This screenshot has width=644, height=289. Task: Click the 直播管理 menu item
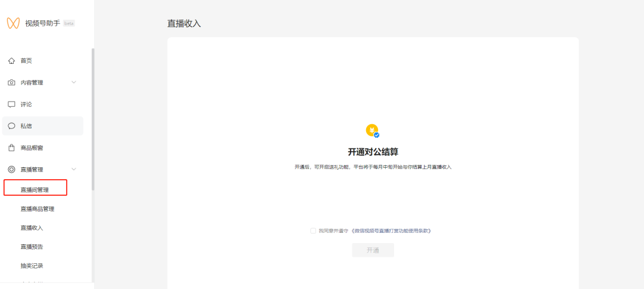[43, 170]
